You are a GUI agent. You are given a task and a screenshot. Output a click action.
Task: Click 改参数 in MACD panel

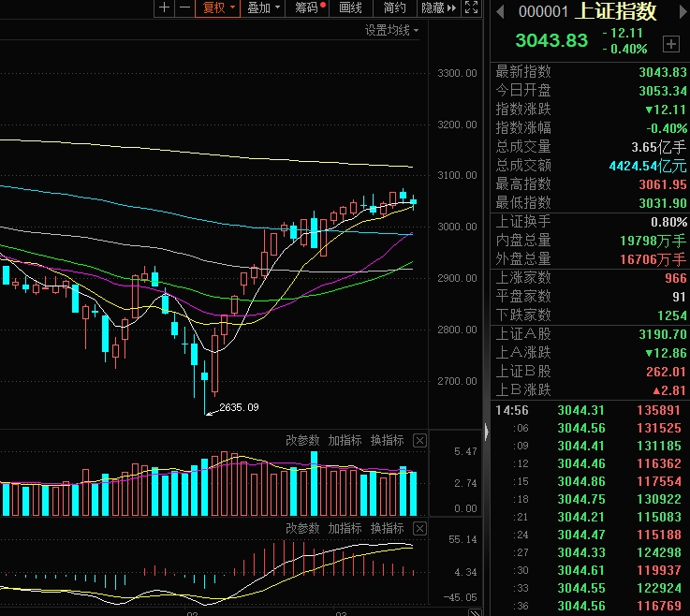click(x=302, y=528)
